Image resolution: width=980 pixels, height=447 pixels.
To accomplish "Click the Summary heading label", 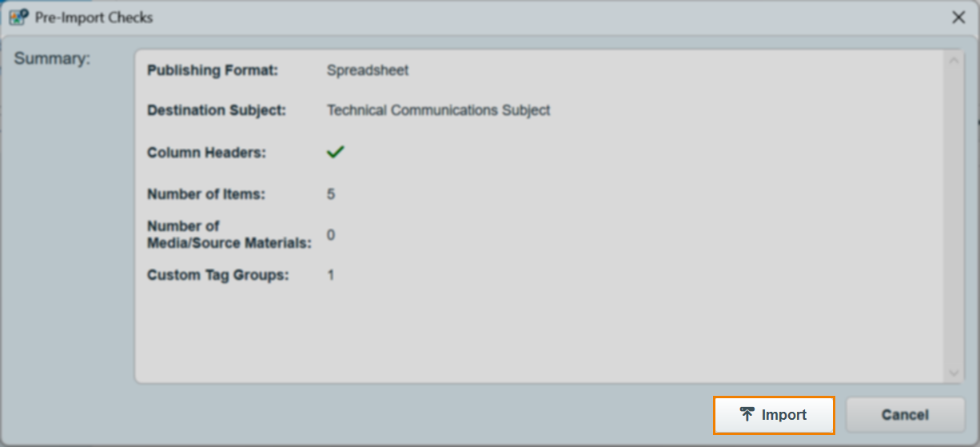I will tap(53, 58).
